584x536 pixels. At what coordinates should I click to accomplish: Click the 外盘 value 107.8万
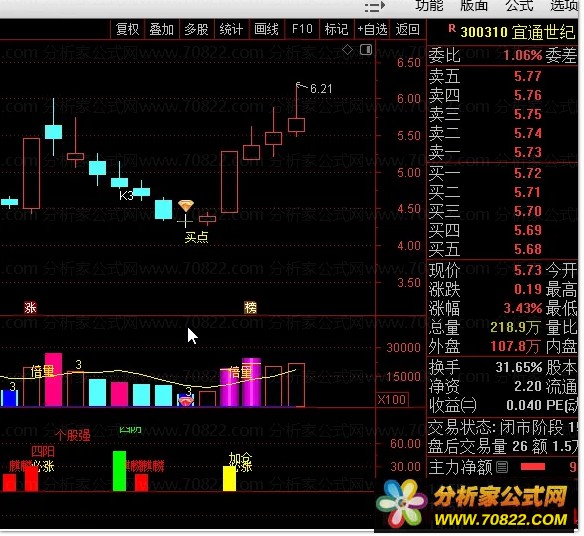pyautogui.click(x=515, y=346)
